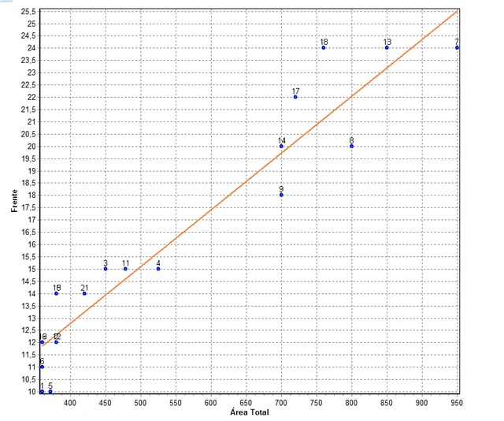504x421 pixels.
Task: Select data point 13 at Frente 24
Action: [x=387, y=47]
